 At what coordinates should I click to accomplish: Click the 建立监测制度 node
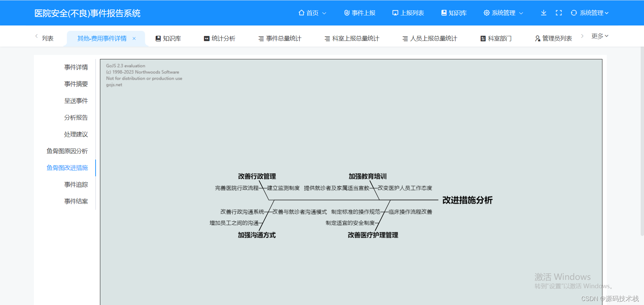coord(283,188)
